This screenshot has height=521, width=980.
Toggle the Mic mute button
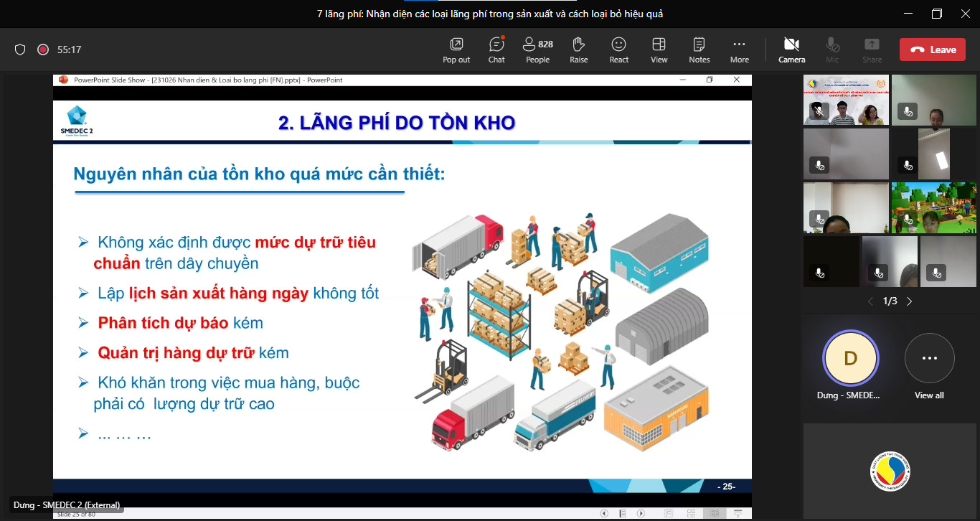tap(832, 50)
